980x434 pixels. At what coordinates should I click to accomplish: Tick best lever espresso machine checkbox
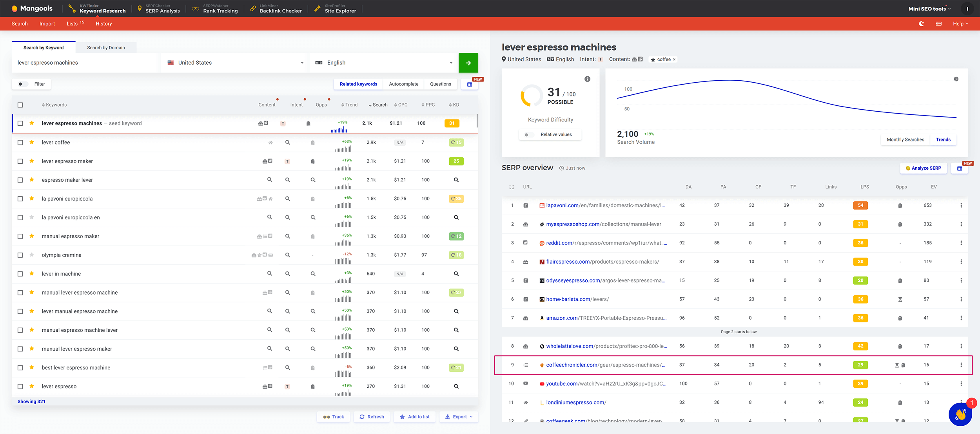[x=20, y=368]
